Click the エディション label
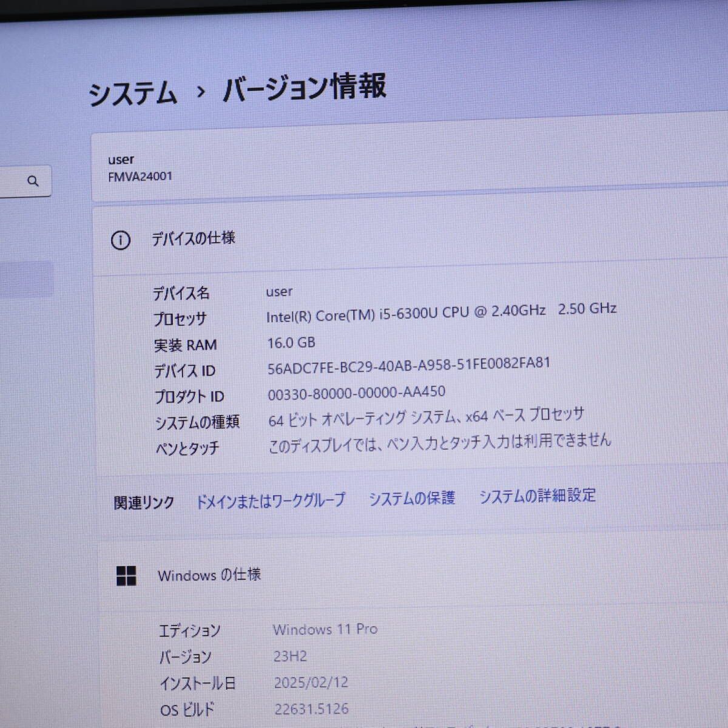 point(189,631)
